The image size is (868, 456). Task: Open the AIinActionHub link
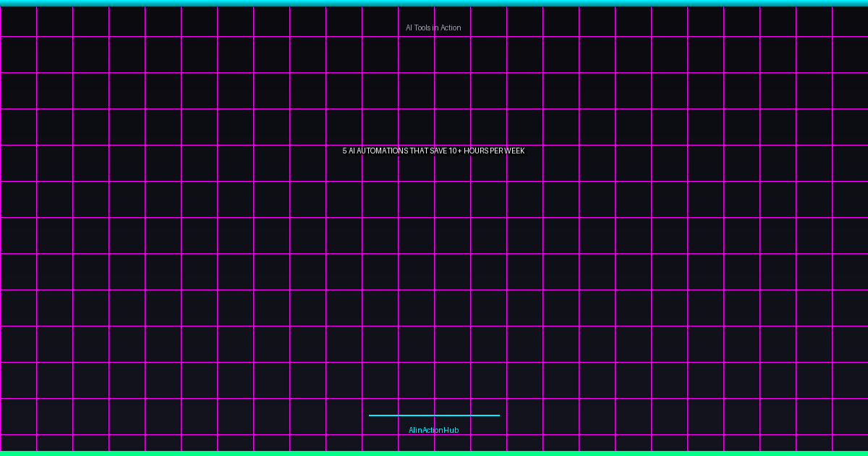coord(433,430)
